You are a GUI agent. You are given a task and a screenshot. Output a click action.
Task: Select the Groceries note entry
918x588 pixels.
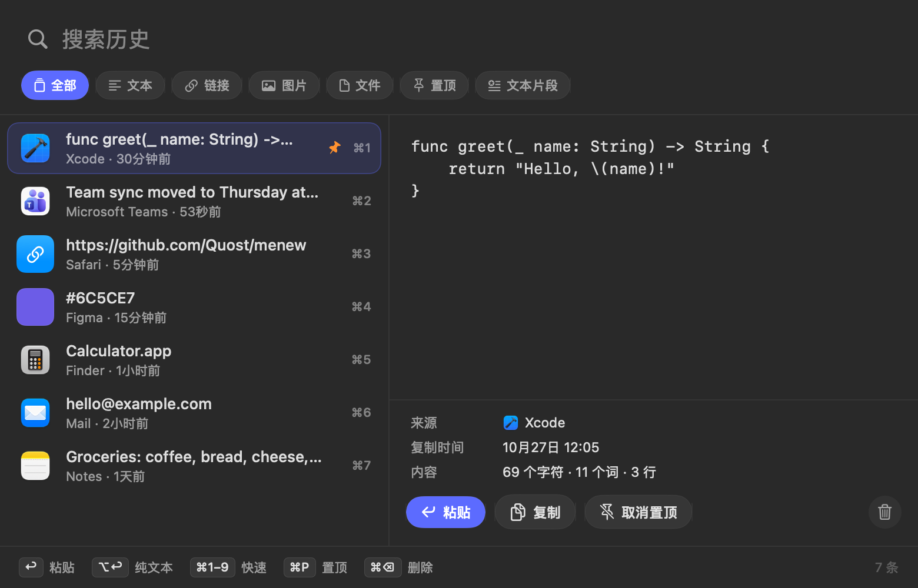click(x=194, y=466)
